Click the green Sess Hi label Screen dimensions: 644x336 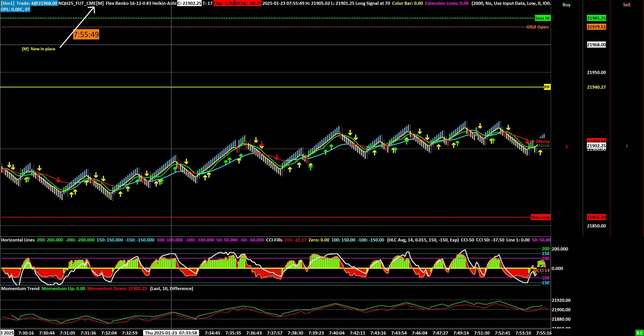tap(542, 18)
